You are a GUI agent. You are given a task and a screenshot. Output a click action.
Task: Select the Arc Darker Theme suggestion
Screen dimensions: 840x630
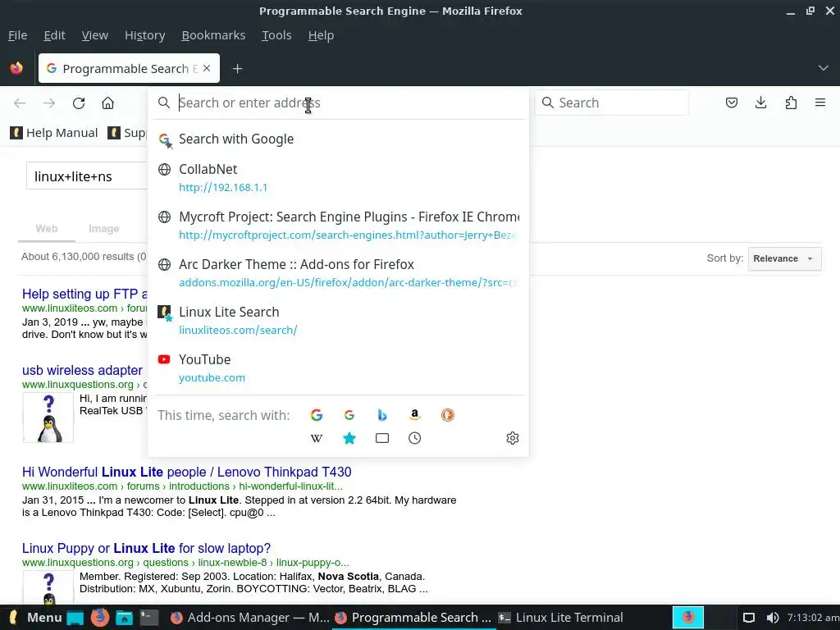338,273
